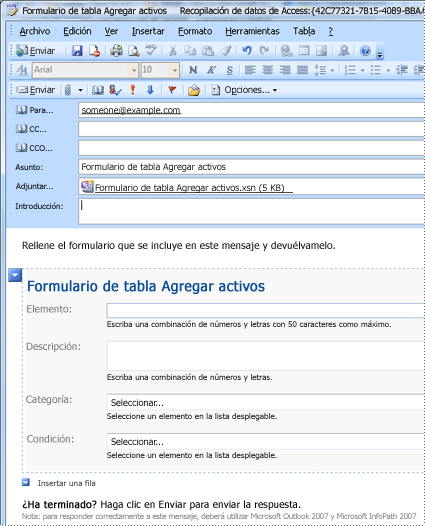This screenshot has width=425, height=526.
Task: Align text right
Action: click(285, 70)
